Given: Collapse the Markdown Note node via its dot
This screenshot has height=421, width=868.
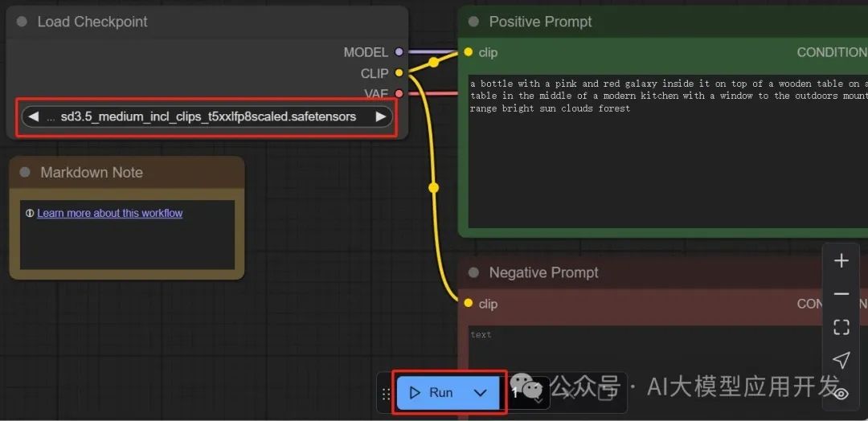Looking at the screenshot, I should (24, 173).
